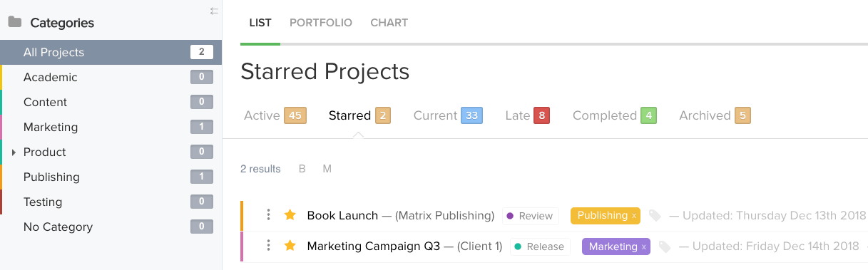Show Late projects filter
The image size is (868, 270).
click(527, 115)
